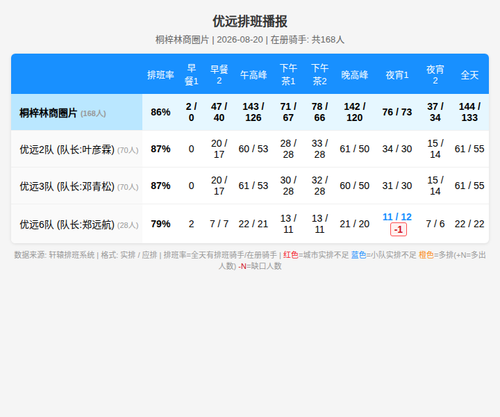The image size is (500, 417).
Task: Click 71 / 67 in the summary row
Action: coord(288,112)
